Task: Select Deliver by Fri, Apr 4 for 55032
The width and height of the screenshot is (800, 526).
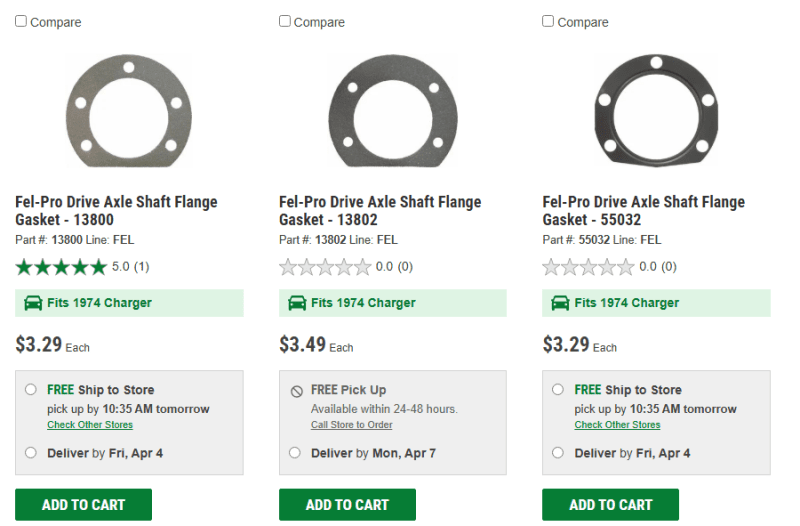Action: click(558, 453)
